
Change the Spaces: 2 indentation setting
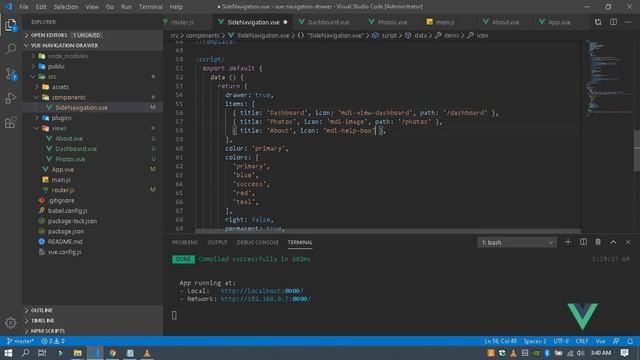535,341
